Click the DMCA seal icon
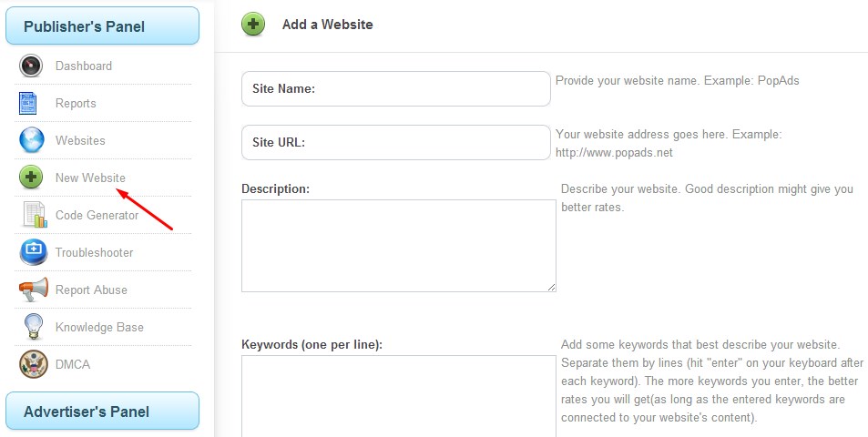 pos(33,364)
